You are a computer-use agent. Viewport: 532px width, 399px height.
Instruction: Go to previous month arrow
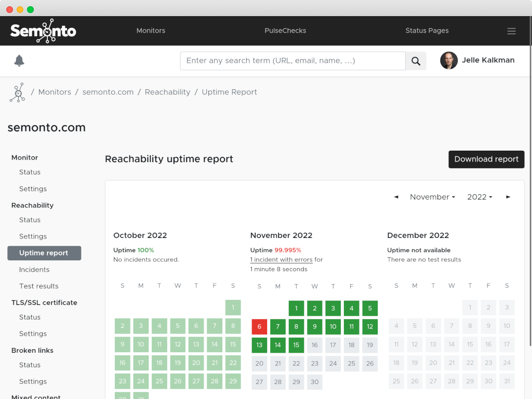click(396, 197)
